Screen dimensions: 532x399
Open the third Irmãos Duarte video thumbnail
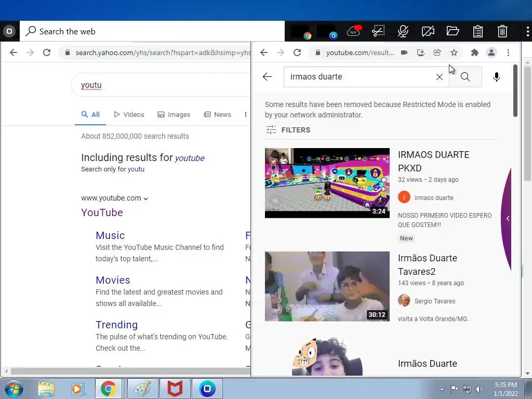(x=327, y=356)
